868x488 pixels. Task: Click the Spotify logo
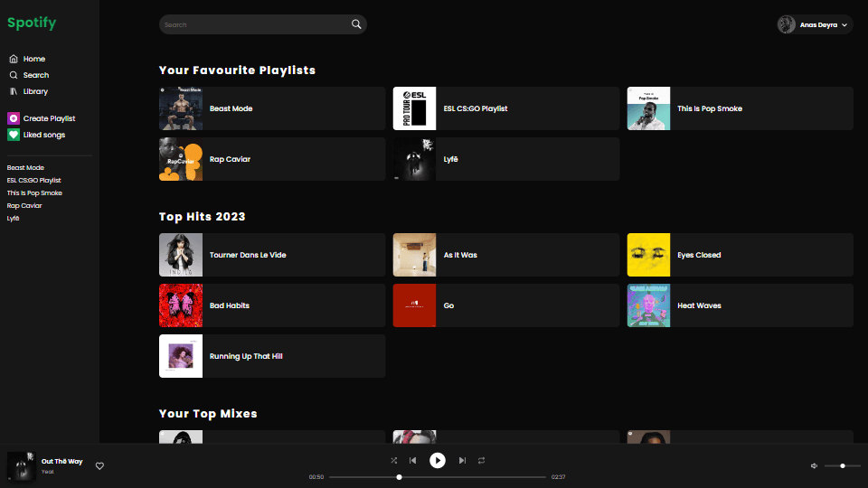click(x=32, y=23)
